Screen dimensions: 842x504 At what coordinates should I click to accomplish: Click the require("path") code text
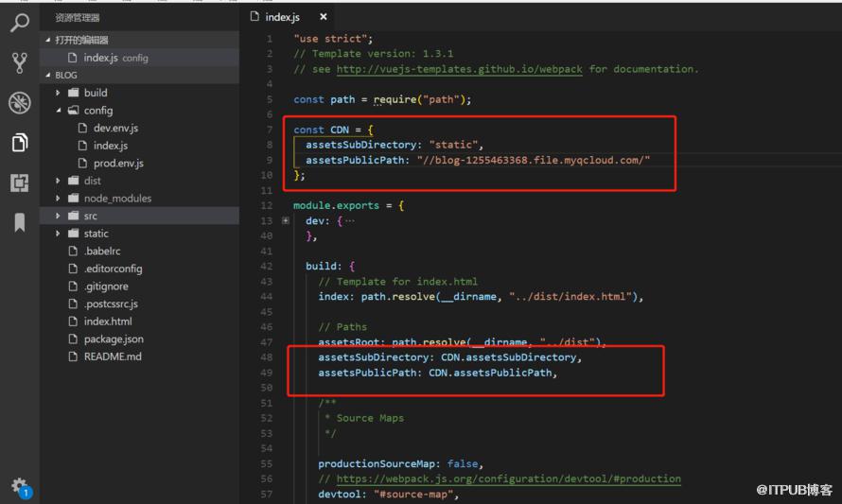click(x=422, y=100)
